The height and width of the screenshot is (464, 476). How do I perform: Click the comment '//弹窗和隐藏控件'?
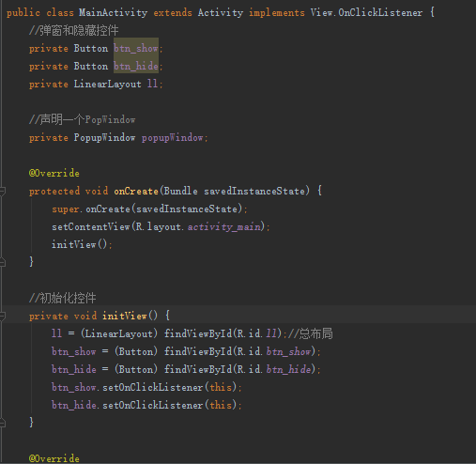[74, 31]
